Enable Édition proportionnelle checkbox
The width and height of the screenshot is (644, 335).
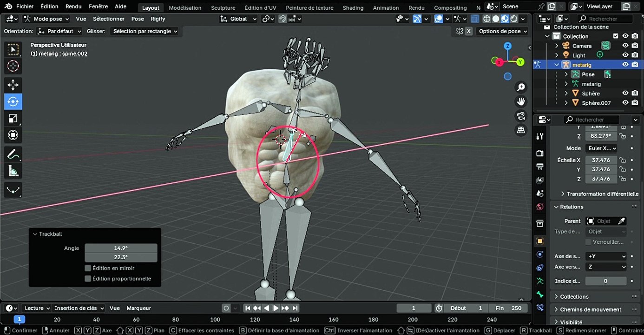click(88, 279)
